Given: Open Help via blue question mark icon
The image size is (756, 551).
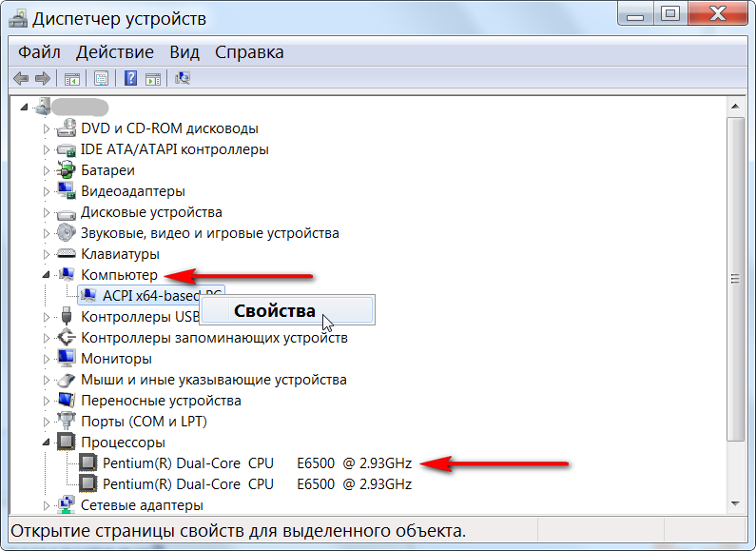Looking at the screenshot, I should click(x=130, y=78).
